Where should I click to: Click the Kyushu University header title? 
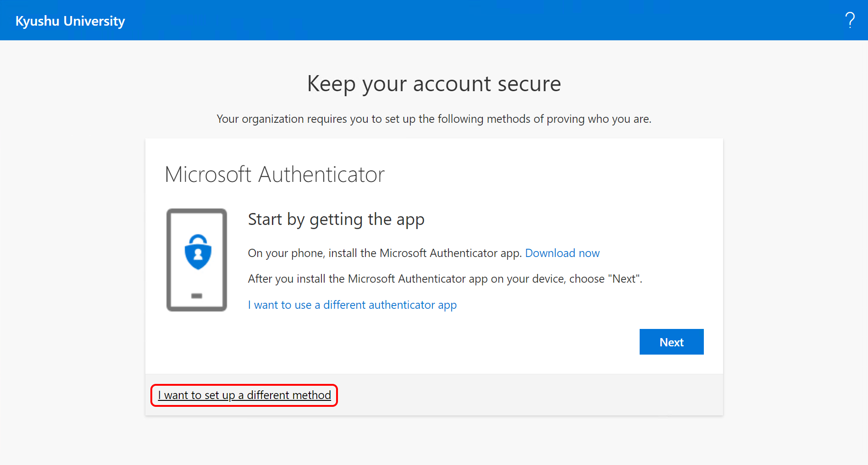pos(70,21)
